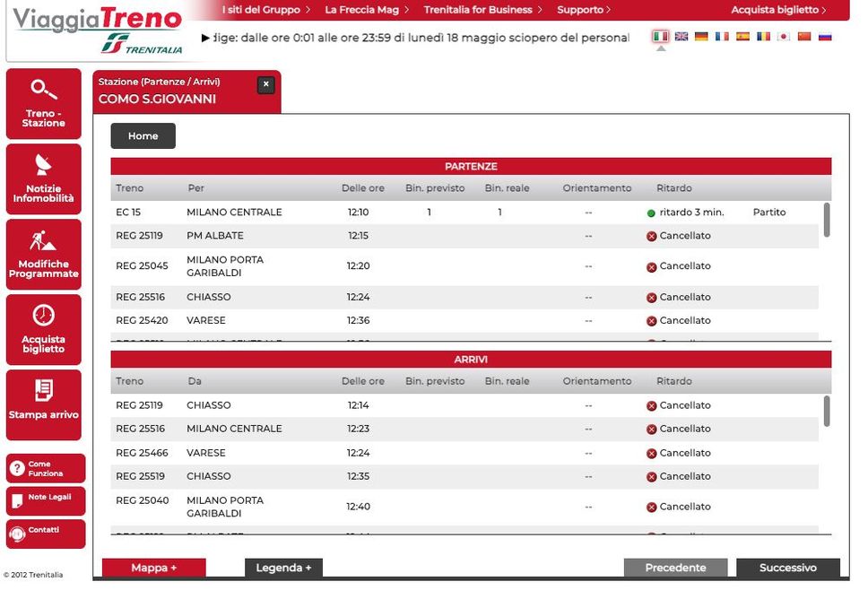Viewport: 868px width, 599px height.
Task: Switch language to Romanian flag
Action: tap(763, 37)
